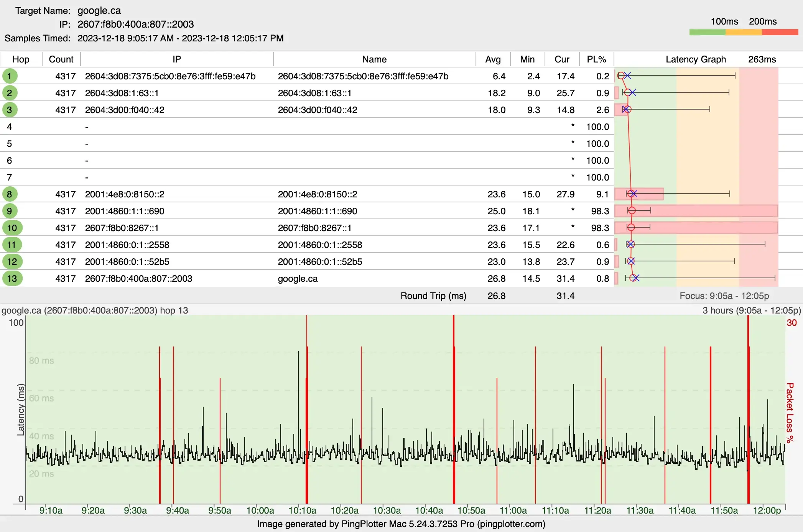Click the Samples Timed date range

180,38
